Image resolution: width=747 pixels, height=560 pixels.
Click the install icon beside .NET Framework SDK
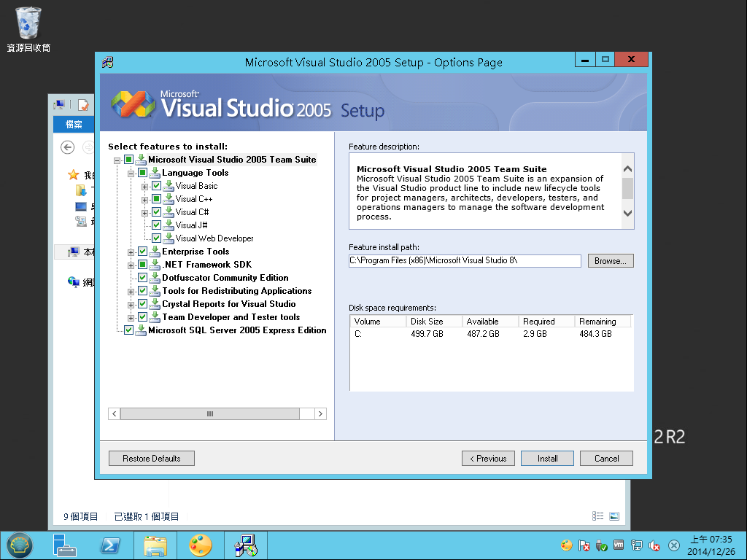click(155, 264)
